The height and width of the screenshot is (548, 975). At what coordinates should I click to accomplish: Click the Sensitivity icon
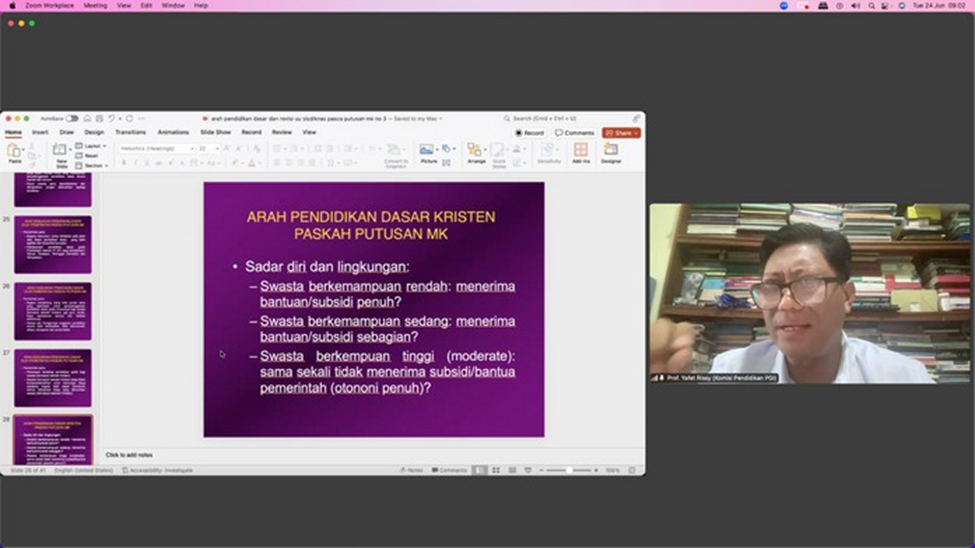coord(548,150)
